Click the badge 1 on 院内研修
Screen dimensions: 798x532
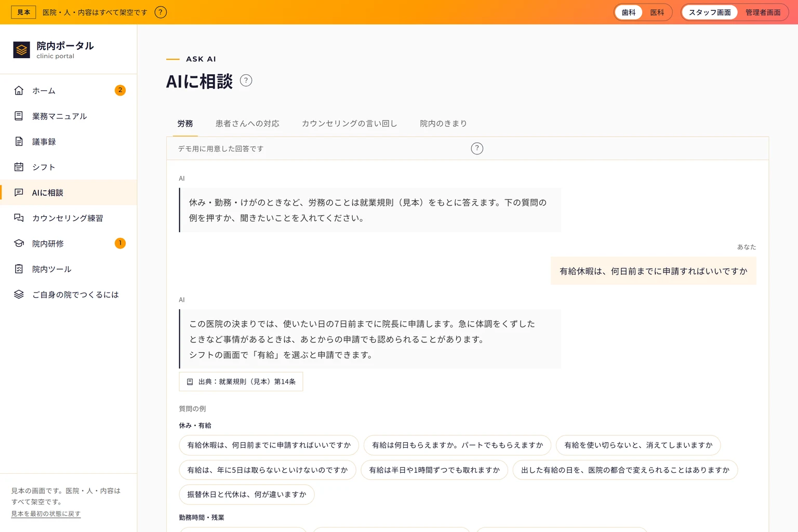pos(120,243)
